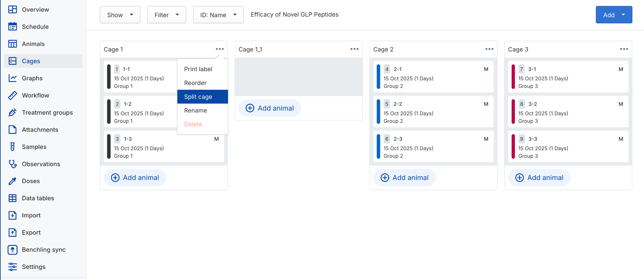The width and height of the screenshot is (644, 280).
Task: Open the Overview page icon
Action: (x=13, y=9)
